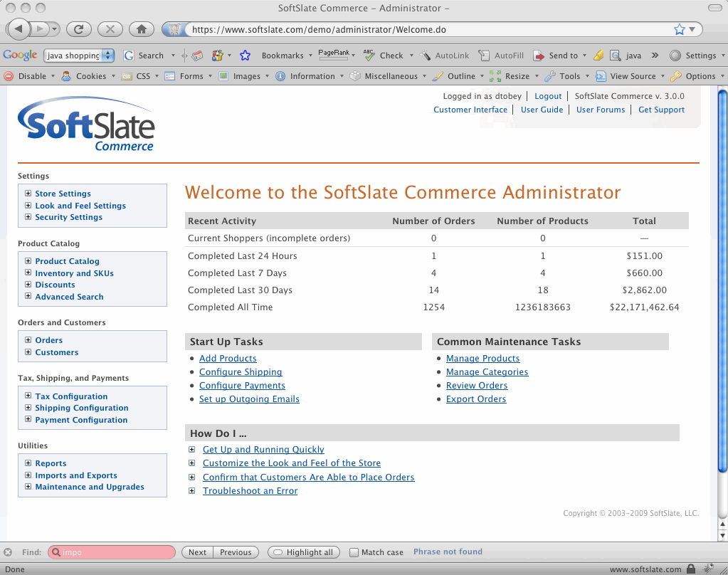The height and width of the screenshot is (575, 728).
Task: Open the Customer Interface link
Action: click(x=470, y=110)
